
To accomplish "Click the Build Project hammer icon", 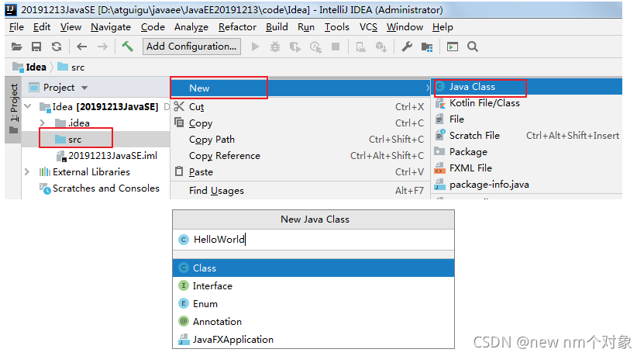I will click(x=127, y=47).
